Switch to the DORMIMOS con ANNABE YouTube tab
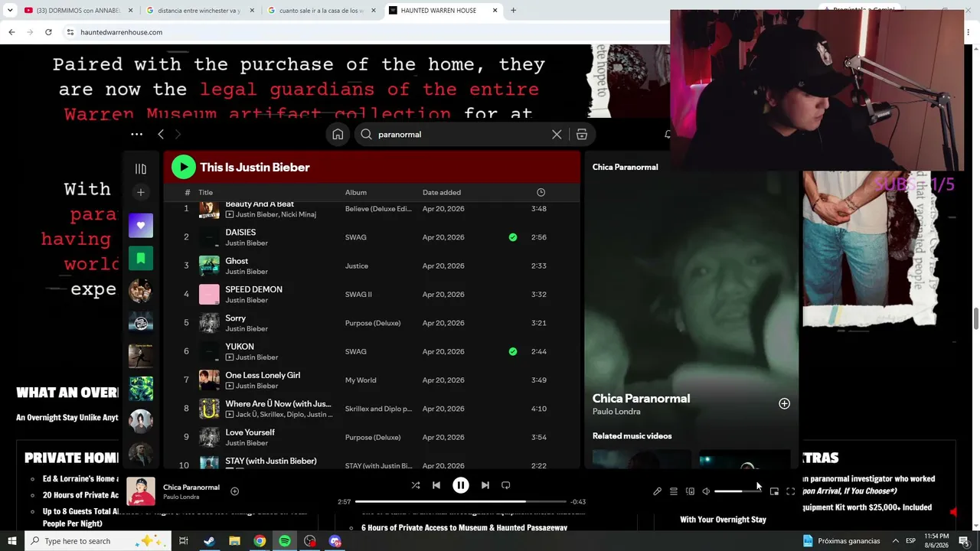The height and width of the screenshot is (551, 980). pos(79,11)
